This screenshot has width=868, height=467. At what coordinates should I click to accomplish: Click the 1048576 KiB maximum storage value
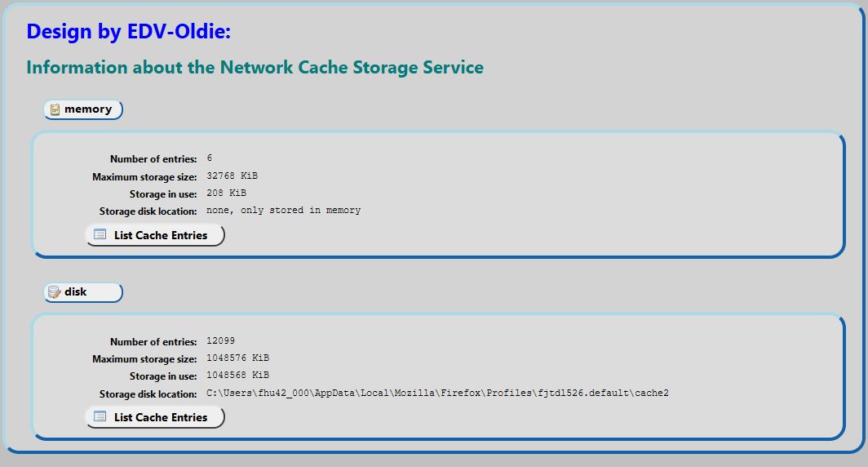(238, 358)
